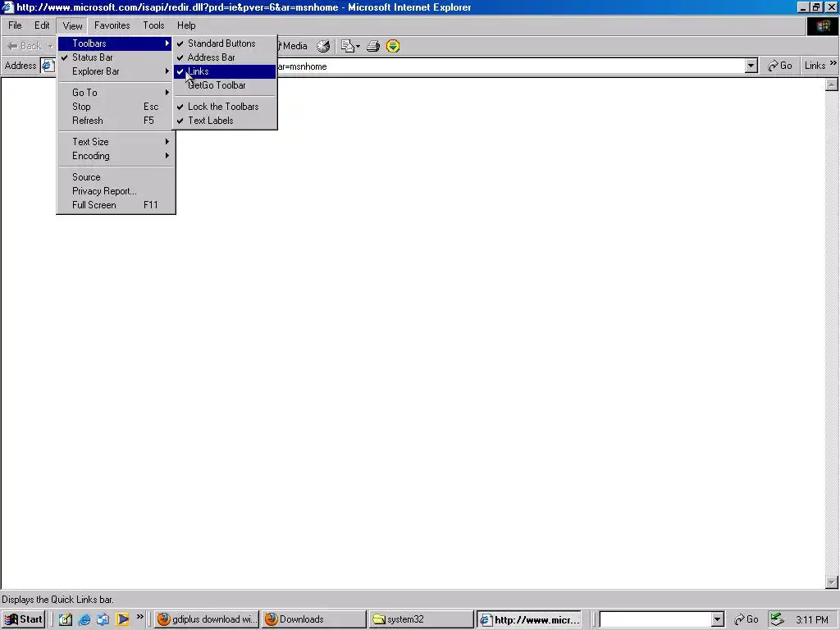Open the History clock icon
The width and height of the screenshot is (840, 630).
[323, 46]
